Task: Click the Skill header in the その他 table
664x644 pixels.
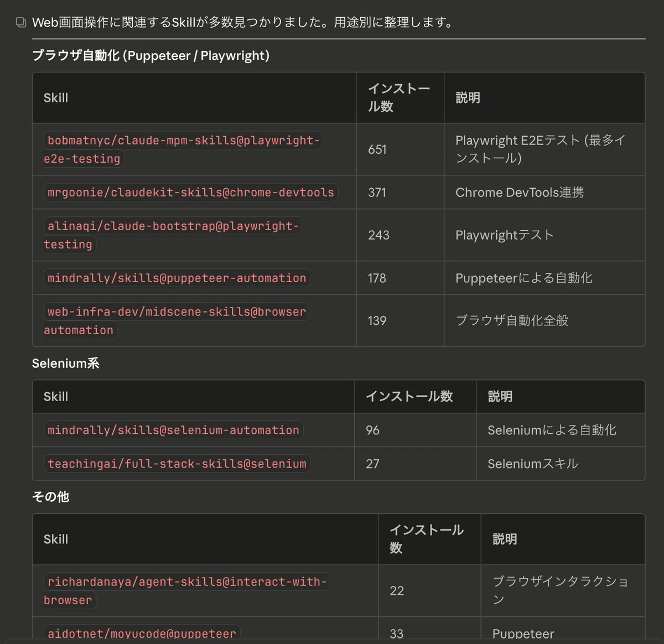Action: pyautogui.click(x=56, y=539)
